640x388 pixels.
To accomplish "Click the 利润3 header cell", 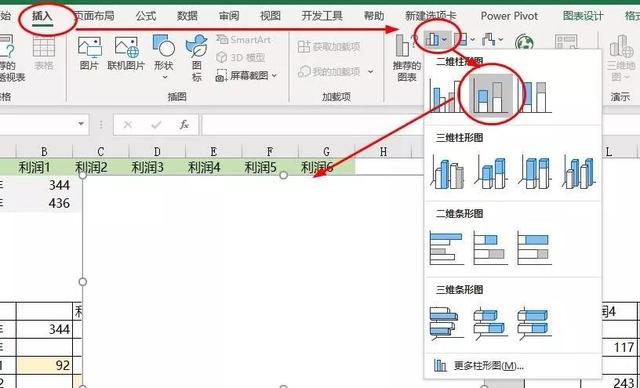I will tap(157, 167).
